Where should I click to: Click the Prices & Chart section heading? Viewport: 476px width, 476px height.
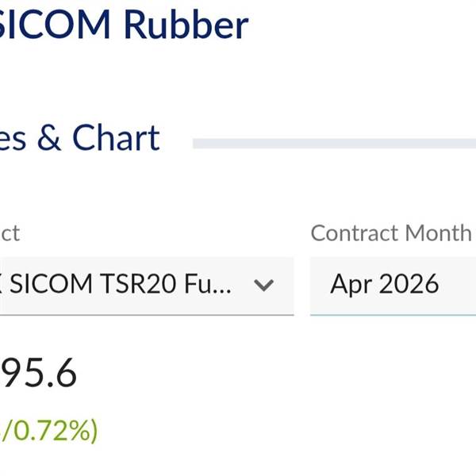tap(79, 138)
